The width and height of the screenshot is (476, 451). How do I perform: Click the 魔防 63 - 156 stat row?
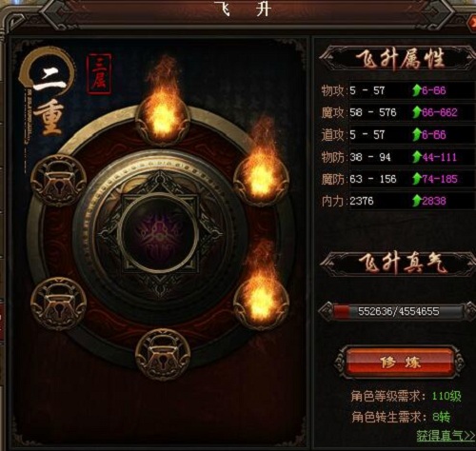click(x=397, y=179)
